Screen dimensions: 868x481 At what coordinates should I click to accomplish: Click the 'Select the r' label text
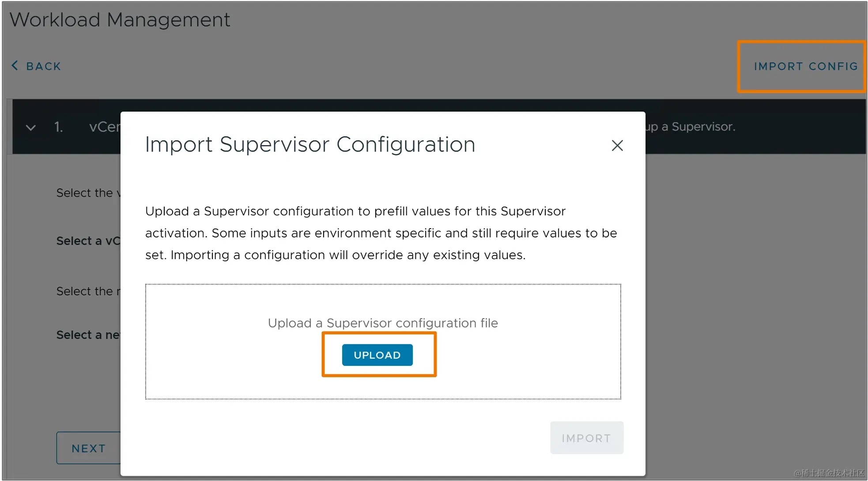point(87,291)
